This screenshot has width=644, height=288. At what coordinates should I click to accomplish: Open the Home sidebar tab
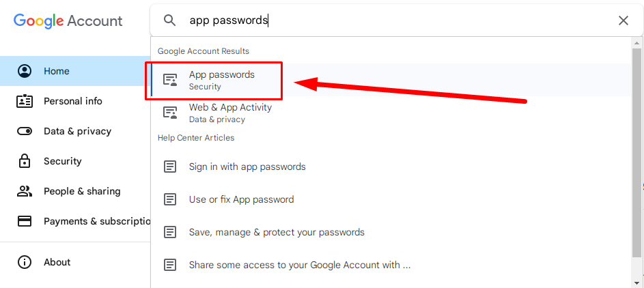click(x=57, y=71)
